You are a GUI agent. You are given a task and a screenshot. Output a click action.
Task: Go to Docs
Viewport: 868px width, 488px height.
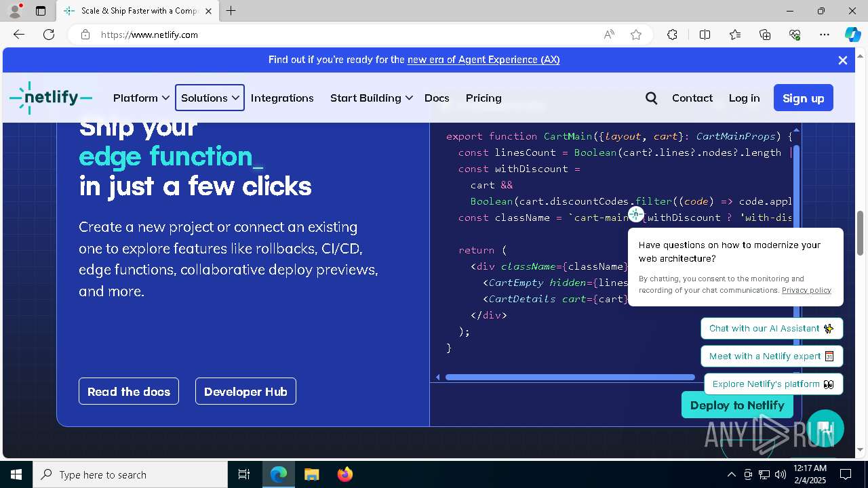pos(437,98)
